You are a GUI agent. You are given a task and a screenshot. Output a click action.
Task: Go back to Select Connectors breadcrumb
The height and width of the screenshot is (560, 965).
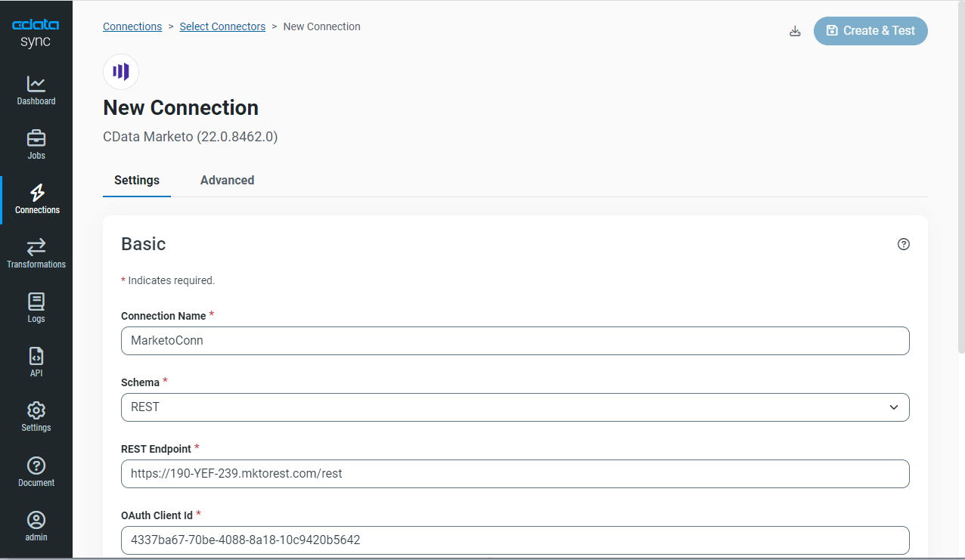coord(222,26)
